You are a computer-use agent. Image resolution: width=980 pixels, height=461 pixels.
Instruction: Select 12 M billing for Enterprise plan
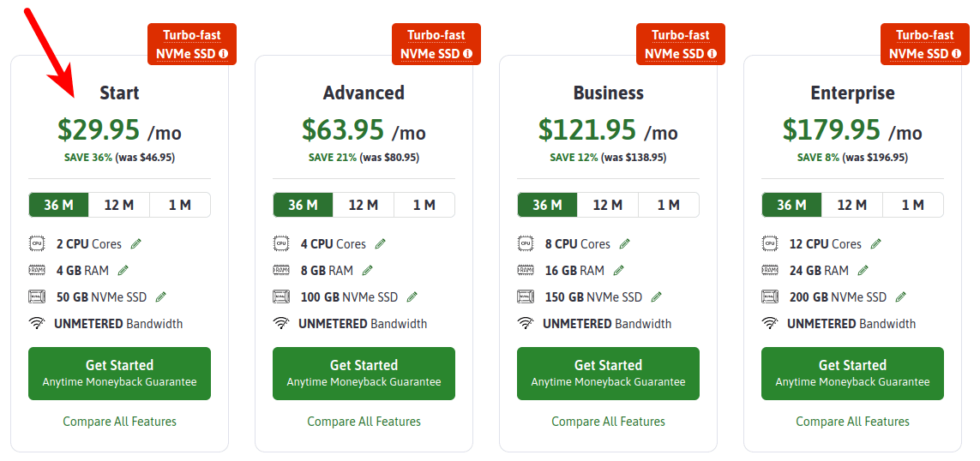[x=851, y=205]
